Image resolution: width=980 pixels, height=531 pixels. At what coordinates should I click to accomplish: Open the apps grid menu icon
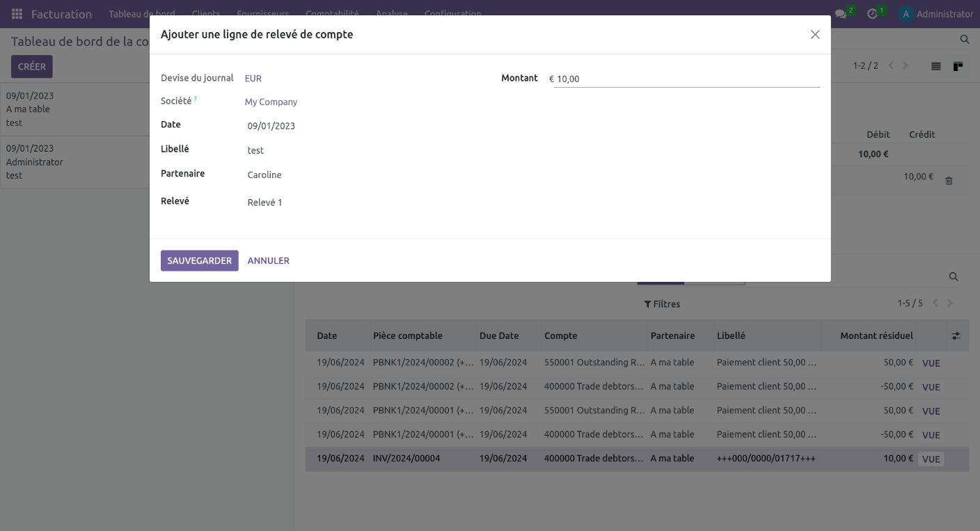(17, 14)
